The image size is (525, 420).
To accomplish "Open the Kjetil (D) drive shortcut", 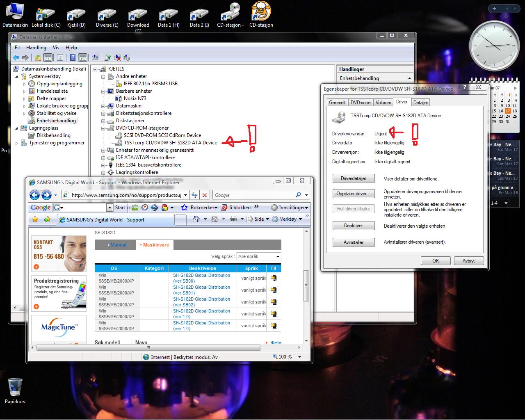I will [76, 17].
